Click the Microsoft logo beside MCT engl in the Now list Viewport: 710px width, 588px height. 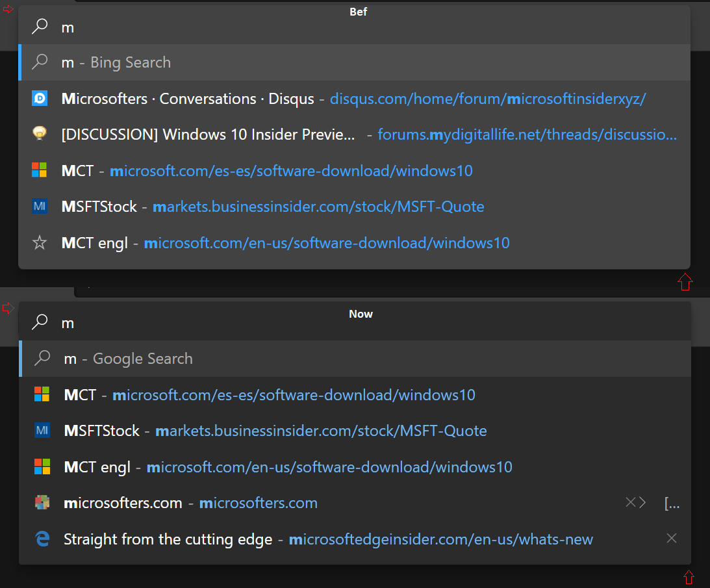[42, 466]
